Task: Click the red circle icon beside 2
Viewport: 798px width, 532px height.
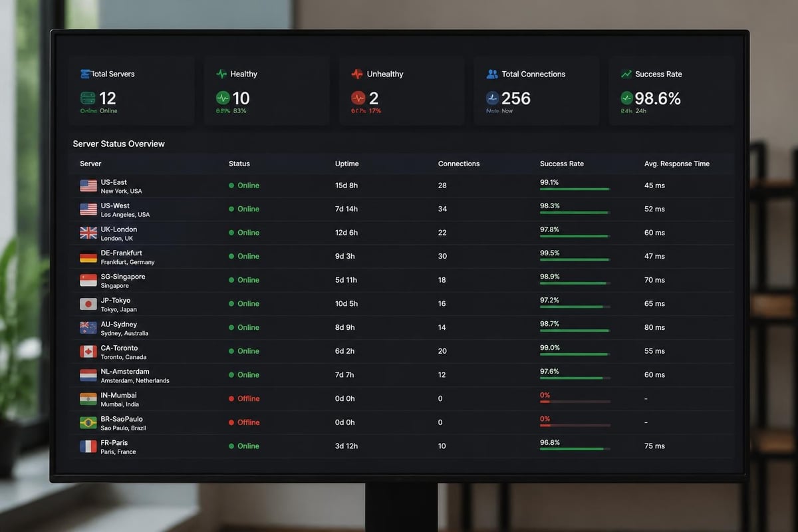Action: 358,98
